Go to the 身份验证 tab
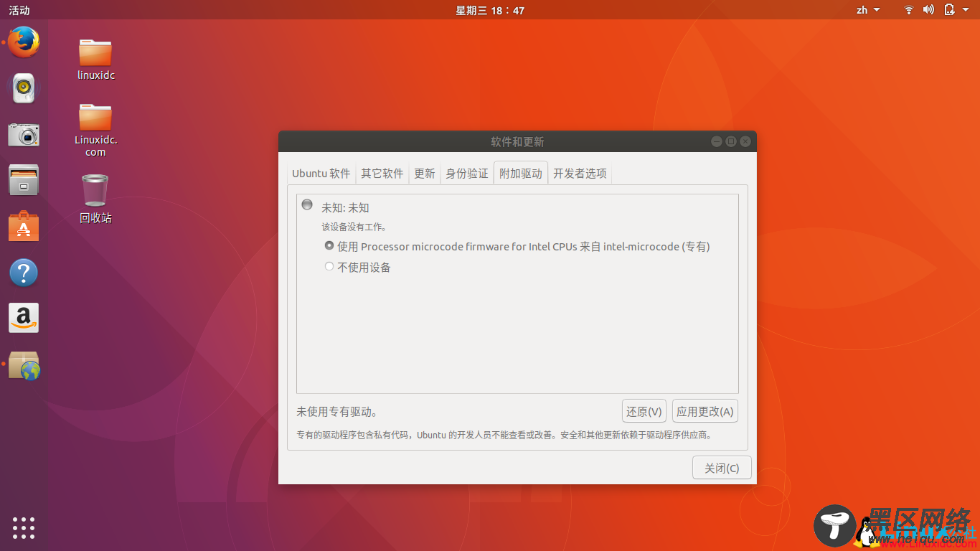 [467, 174]
